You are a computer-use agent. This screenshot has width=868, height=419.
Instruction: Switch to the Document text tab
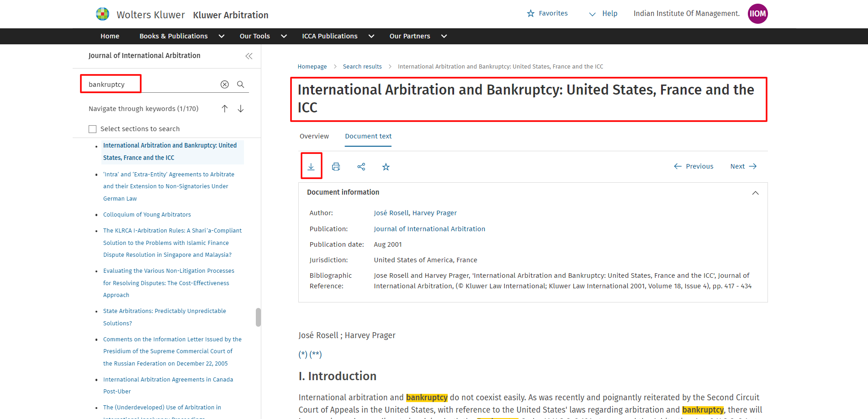click(368, 136)
